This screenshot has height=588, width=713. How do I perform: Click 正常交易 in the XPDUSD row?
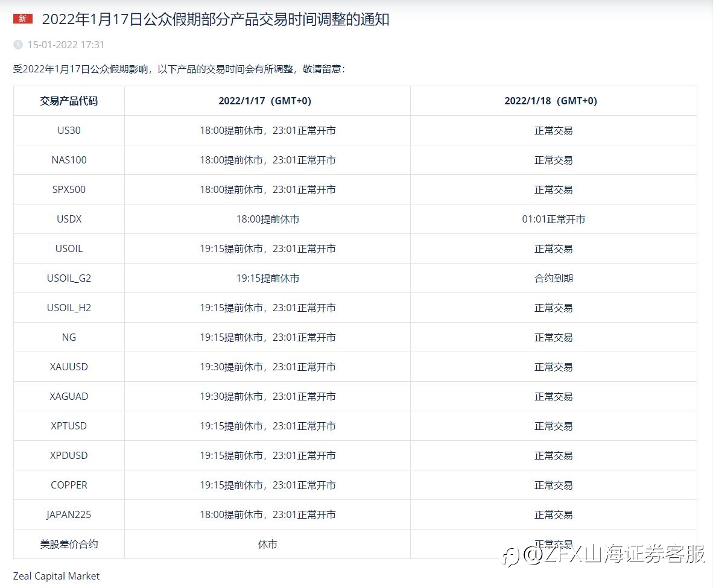(553, 456)
